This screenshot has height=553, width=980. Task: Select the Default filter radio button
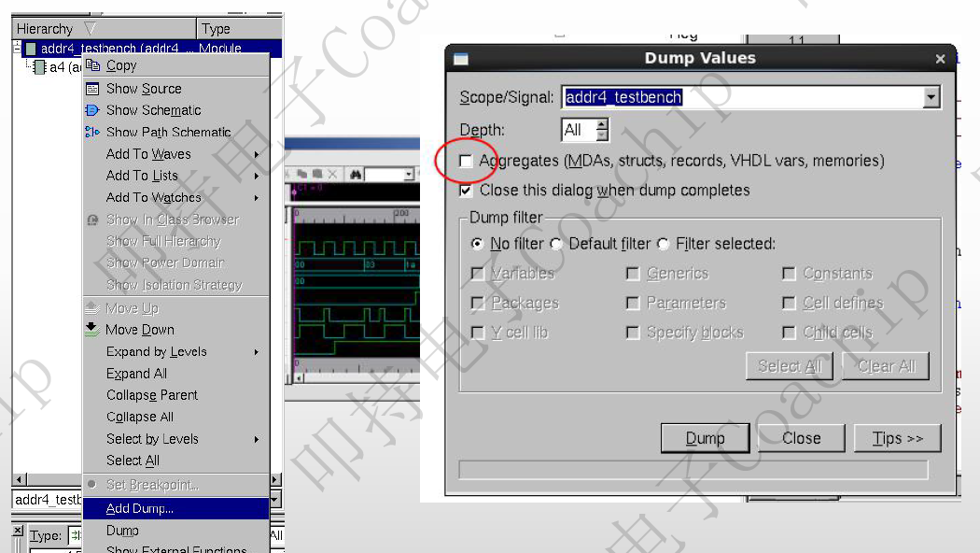point(555,244)
